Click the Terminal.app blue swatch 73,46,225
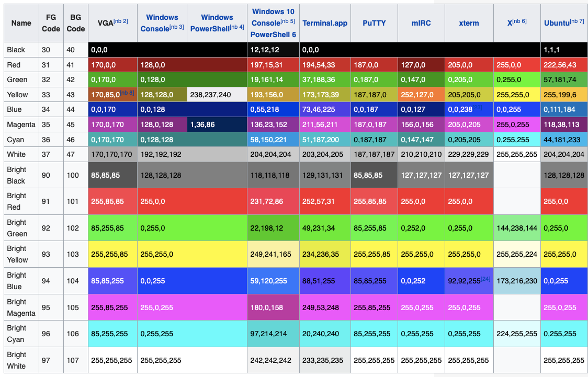 coord(325,110)
